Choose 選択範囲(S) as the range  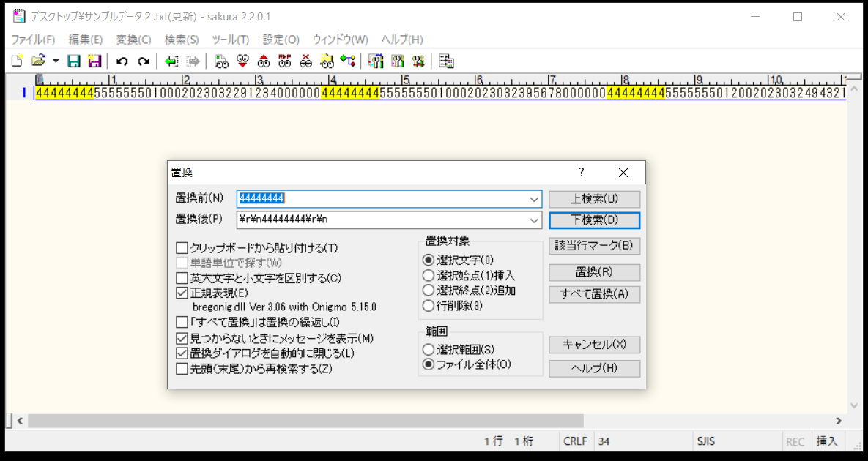(428, 349)
